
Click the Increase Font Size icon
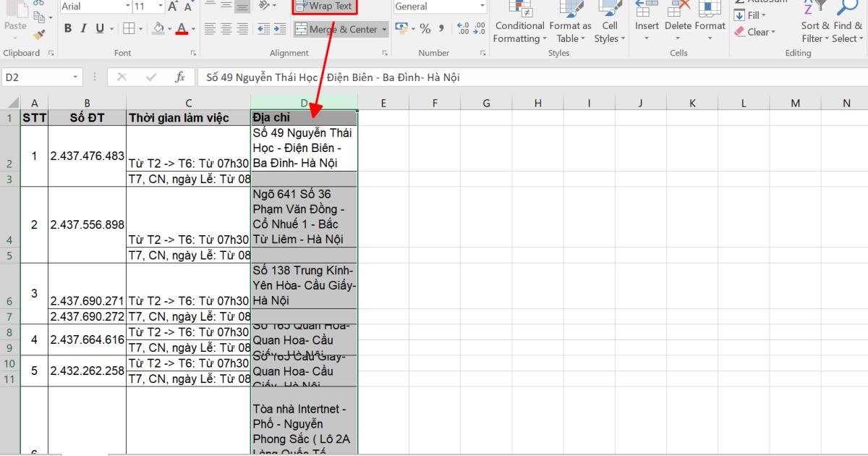(174, 6)
